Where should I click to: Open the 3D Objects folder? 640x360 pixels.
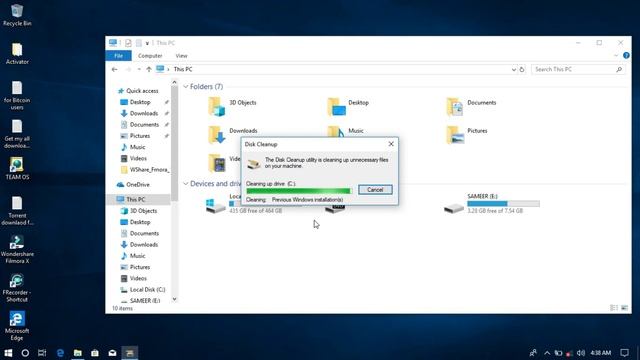[233, 106]
